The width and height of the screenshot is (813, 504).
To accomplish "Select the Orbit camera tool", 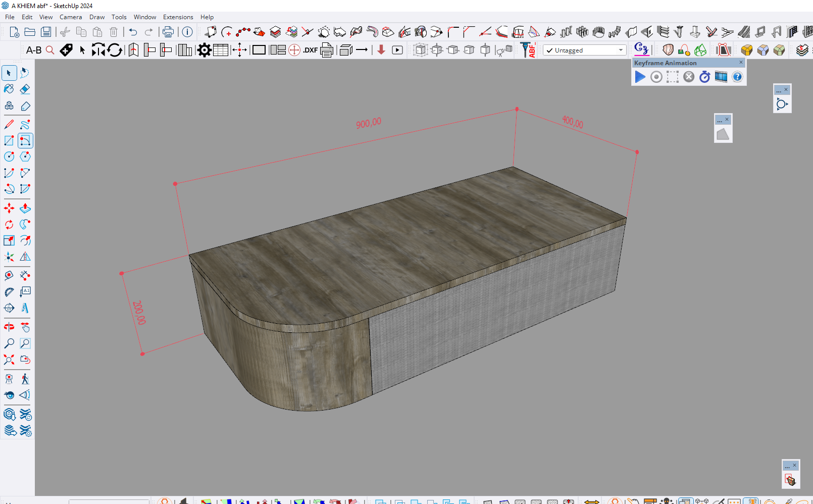I will point(9,327).
